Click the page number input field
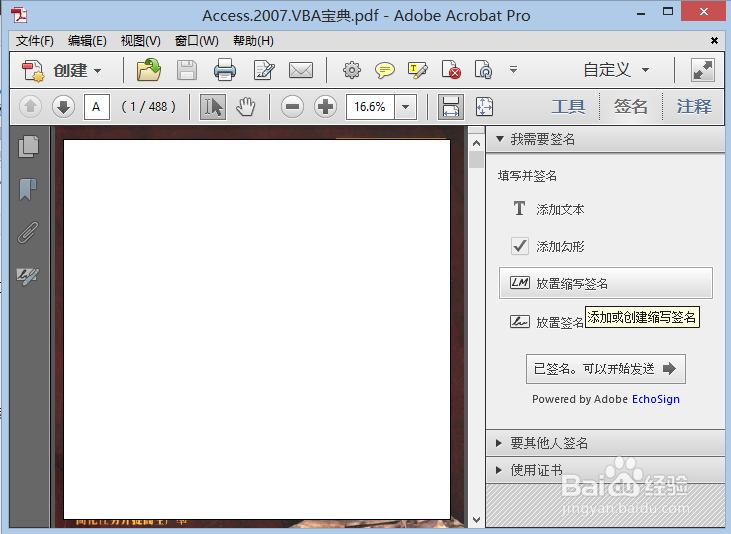This screenshot has width=731, height=534. click(x=97, y=107)
